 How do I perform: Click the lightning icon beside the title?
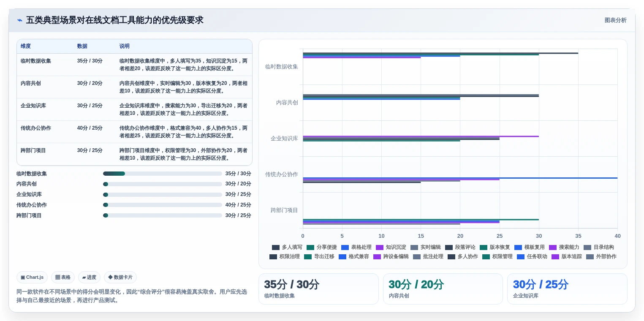click(20, 20)
